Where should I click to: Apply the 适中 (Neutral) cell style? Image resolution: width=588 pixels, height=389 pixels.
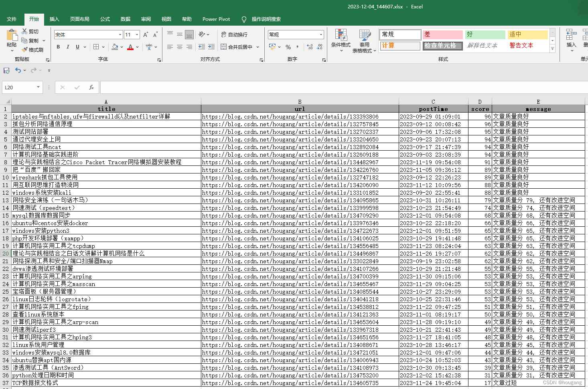527,34
